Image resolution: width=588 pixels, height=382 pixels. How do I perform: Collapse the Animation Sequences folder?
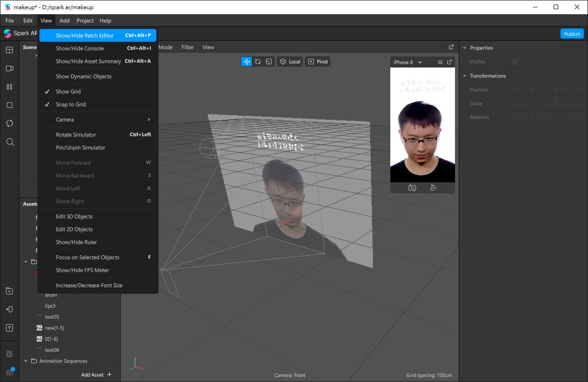tap(26, 361)
